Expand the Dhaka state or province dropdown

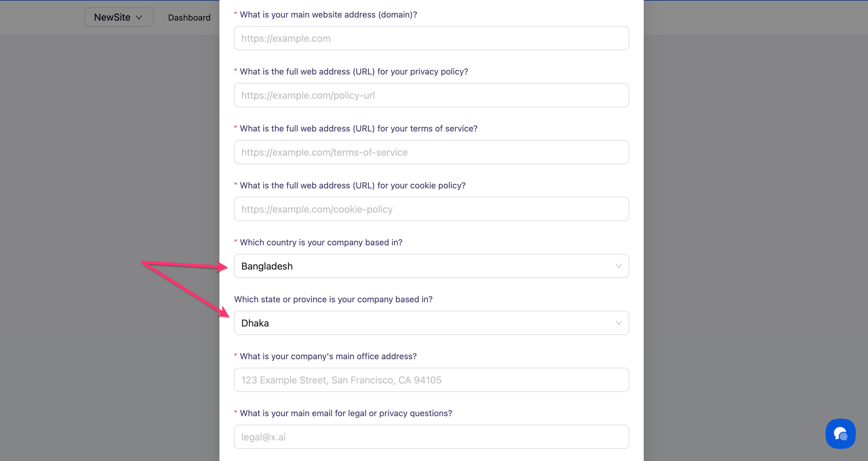[x=431, y=323]
